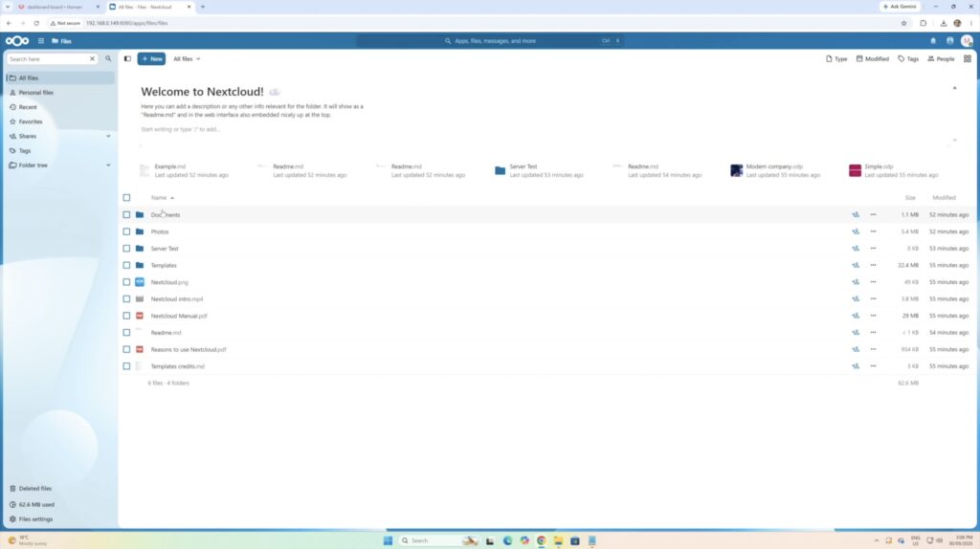The height and width of the screenshot is (549, 980).
Task: Check the Documents folder checkbox
Action: tap(127, 215)
